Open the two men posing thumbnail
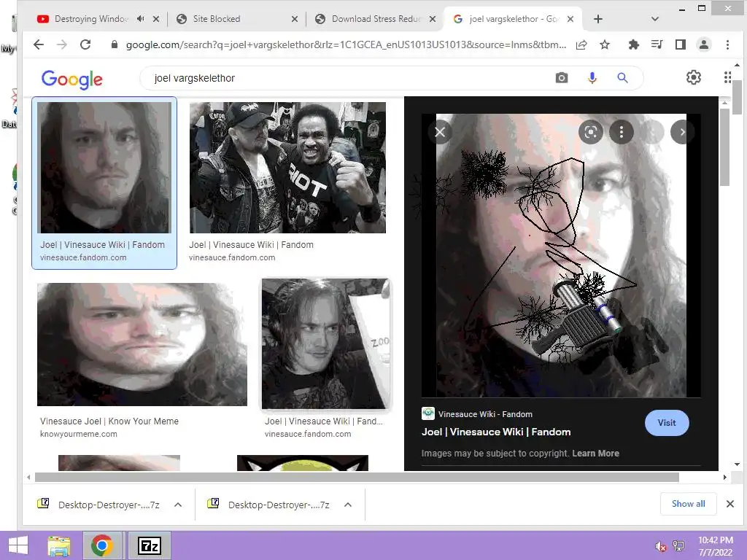The height and width of the screenshot is (560, 747). pyautogui.click(x=287, y=168)
